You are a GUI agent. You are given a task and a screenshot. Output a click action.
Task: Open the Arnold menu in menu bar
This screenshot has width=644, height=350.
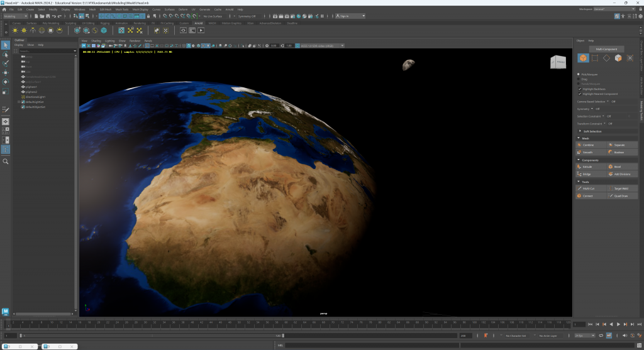coord(229,9)
